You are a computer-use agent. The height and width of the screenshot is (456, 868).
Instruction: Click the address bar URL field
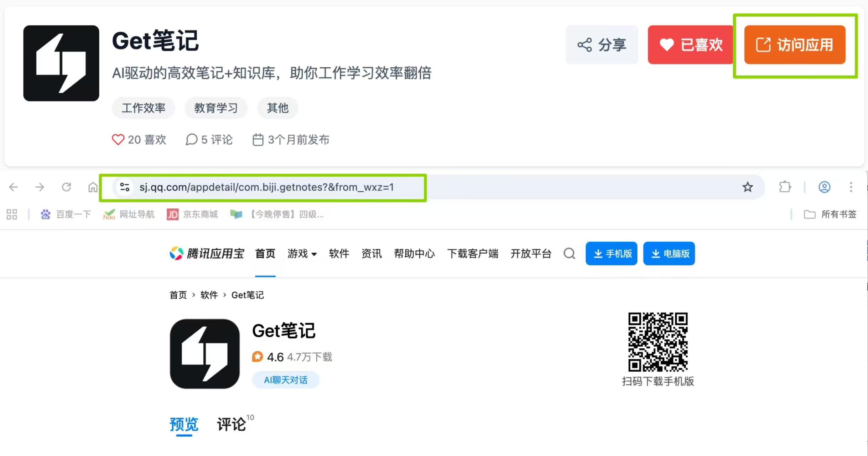(266, 187)
